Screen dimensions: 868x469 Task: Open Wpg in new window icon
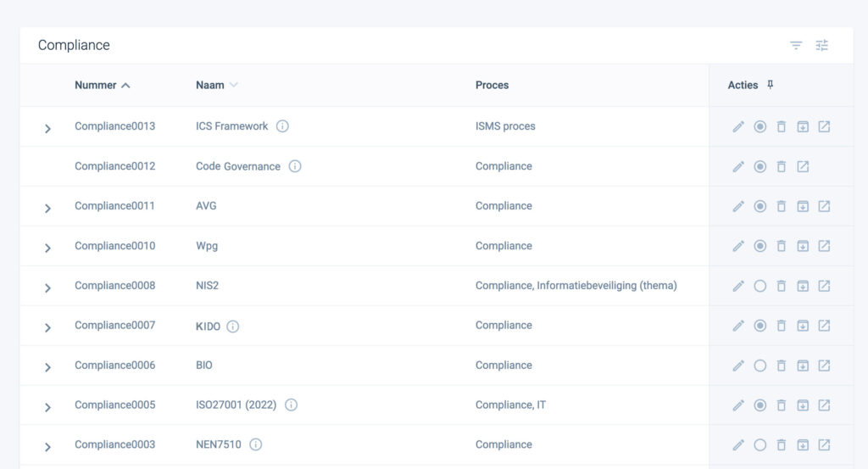[x=824, y=246]
